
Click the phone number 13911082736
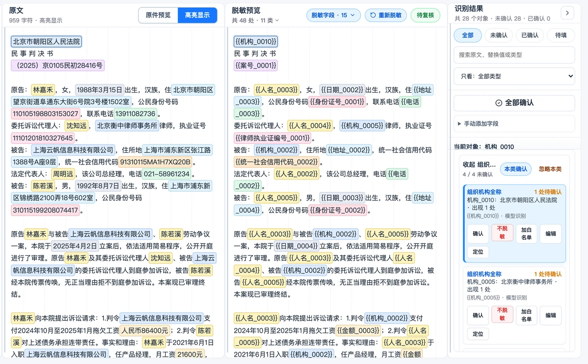click(135, 114)
